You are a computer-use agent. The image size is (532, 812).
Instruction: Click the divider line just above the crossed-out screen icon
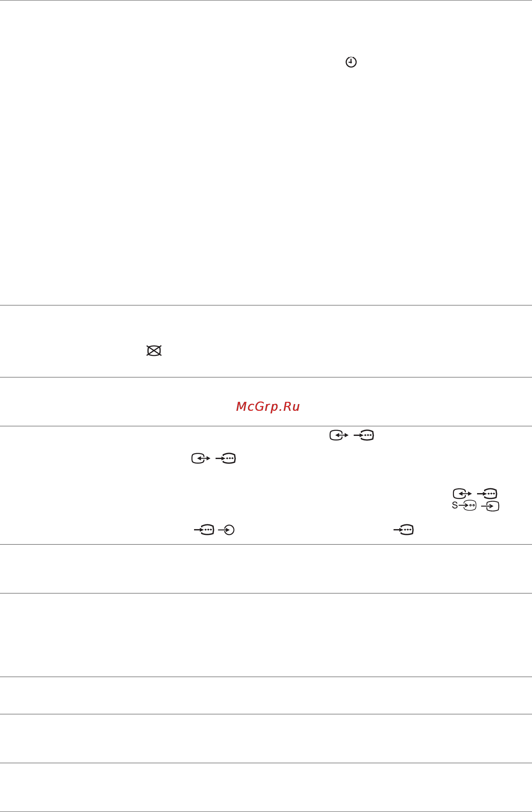tap(266, 305)
